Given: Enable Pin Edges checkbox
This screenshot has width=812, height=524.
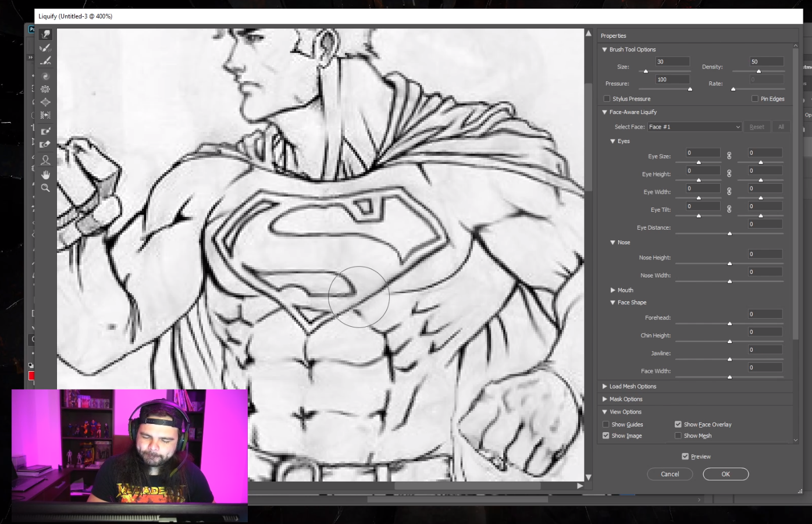Looking at the screenshot, I should point(755,99).
